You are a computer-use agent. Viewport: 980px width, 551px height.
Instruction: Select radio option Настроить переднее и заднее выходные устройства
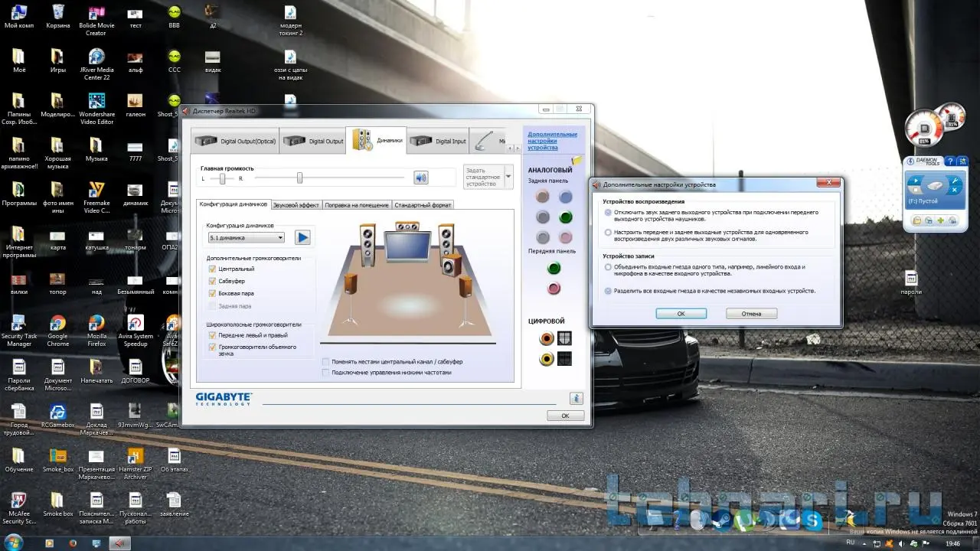click(608, 232)
